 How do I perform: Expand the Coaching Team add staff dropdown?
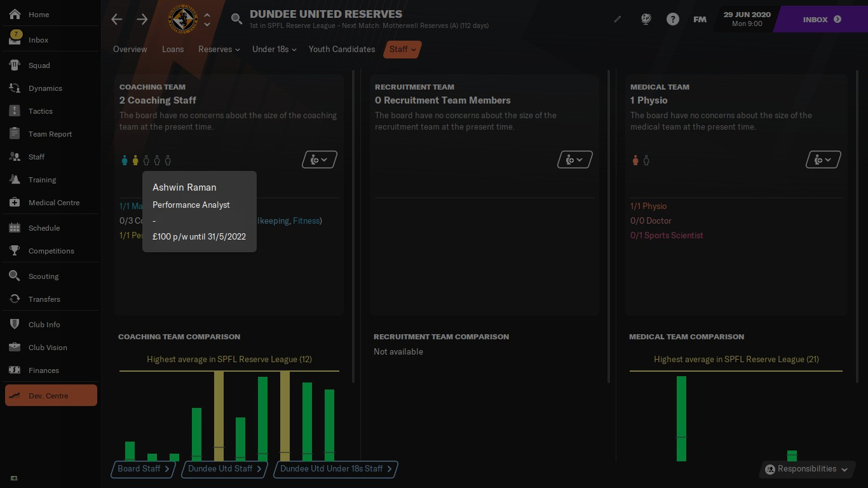319,159
